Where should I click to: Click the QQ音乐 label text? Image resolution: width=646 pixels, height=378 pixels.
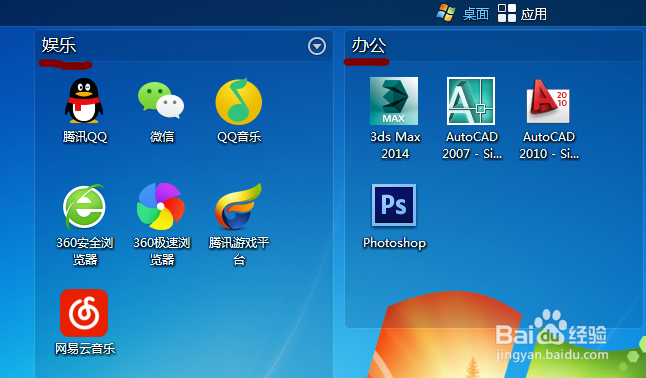click(239, 136)
